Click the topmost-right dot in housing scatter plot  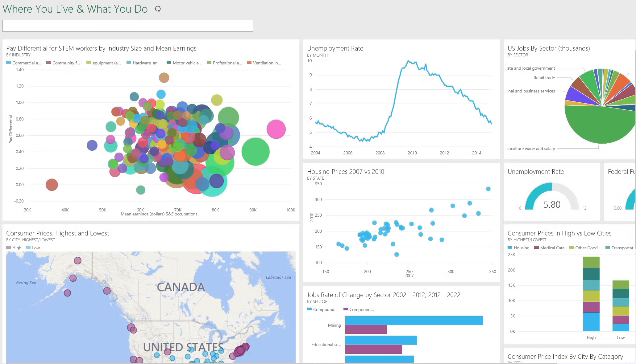[488, 189]
